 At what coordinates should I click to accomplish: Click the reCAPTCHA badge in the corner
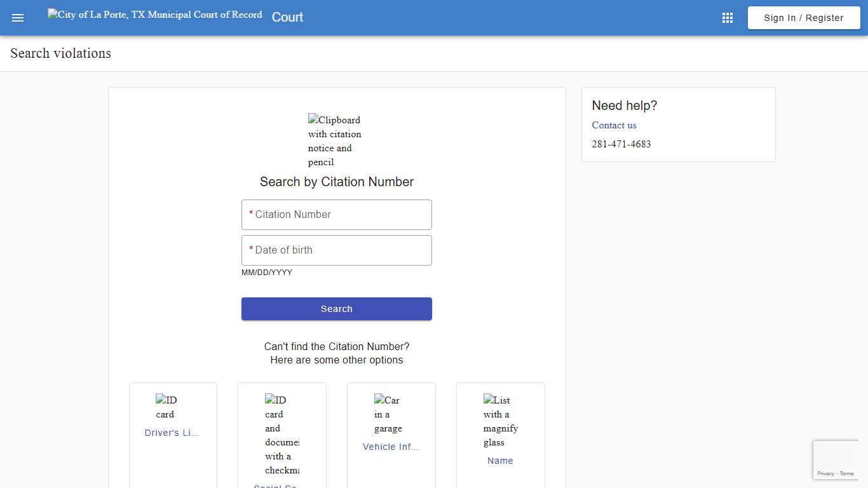[x=835, y=459]
